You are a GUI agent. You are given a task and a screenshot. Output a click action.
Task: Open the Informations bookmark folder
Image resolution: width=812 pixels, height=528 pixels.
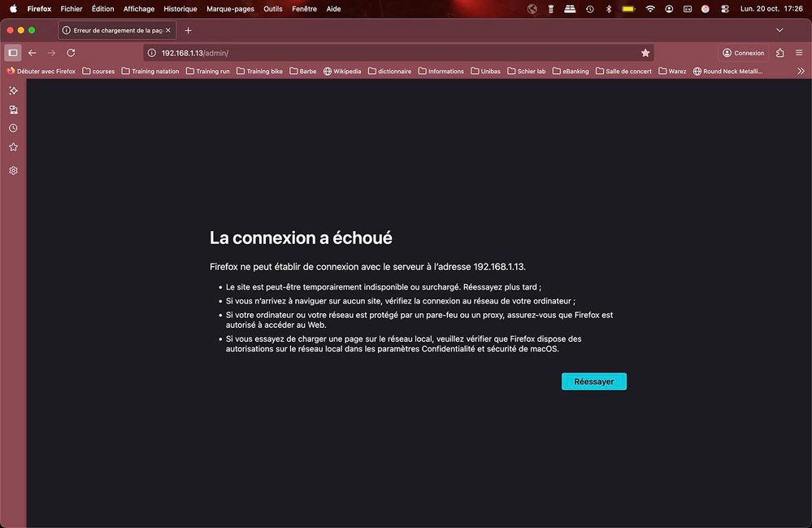[x=441, y=71]
